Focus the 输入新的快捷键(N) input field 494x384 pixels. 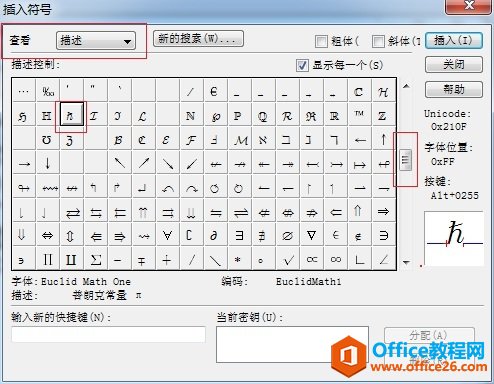pos(108,334)
